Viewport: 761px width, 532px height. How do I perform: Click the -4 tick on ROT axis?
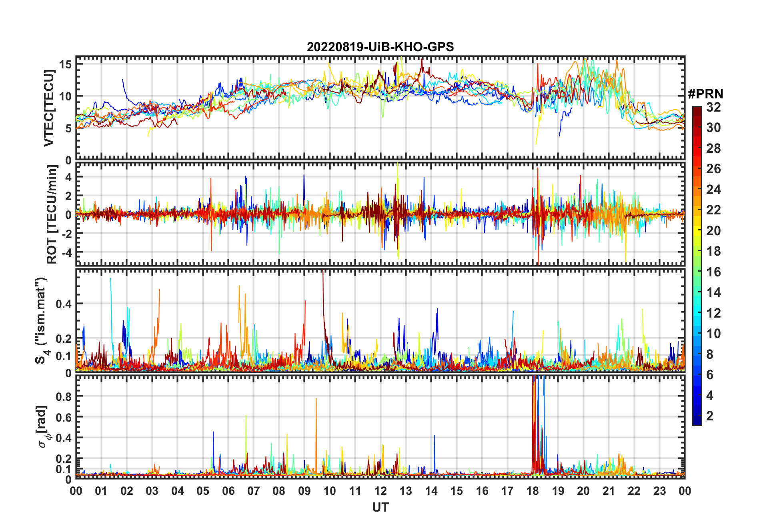point(66,252)
